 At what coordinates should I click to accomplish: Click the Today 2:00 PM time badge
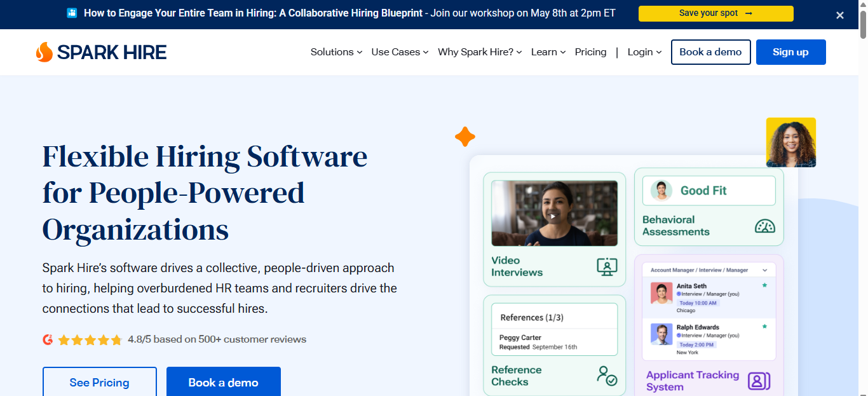click(697, 345)
